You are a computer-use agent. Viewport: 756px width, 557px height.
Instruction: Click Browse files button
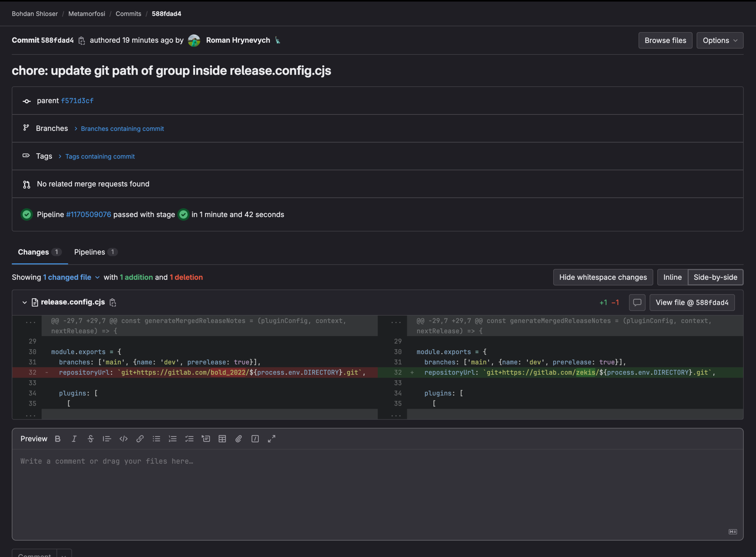[665, 40]
